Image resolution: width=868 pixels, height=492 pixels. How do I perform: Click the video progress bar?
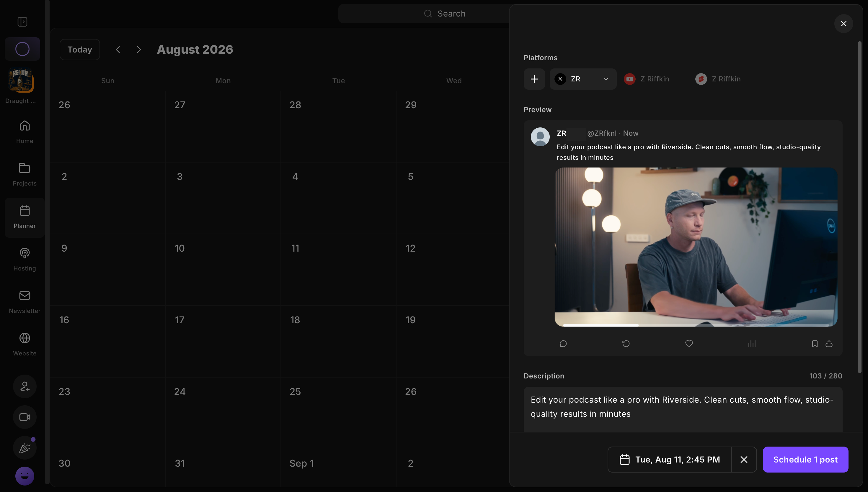[x=696, y=325]
